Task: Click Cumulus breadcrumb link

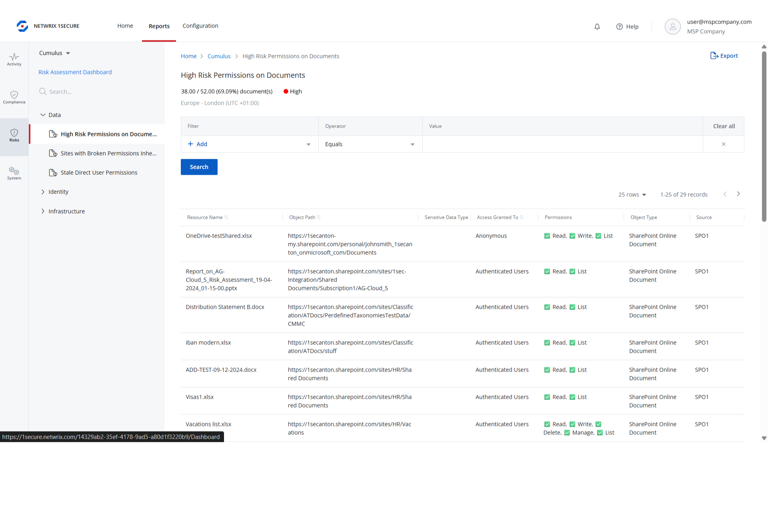Action: tap(219, 56)
